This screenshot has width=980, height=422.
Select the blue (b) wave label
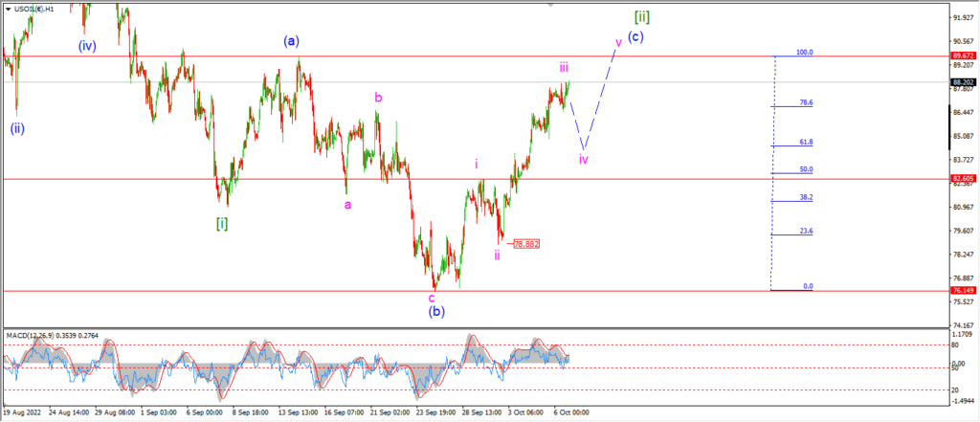pos(436,311)
